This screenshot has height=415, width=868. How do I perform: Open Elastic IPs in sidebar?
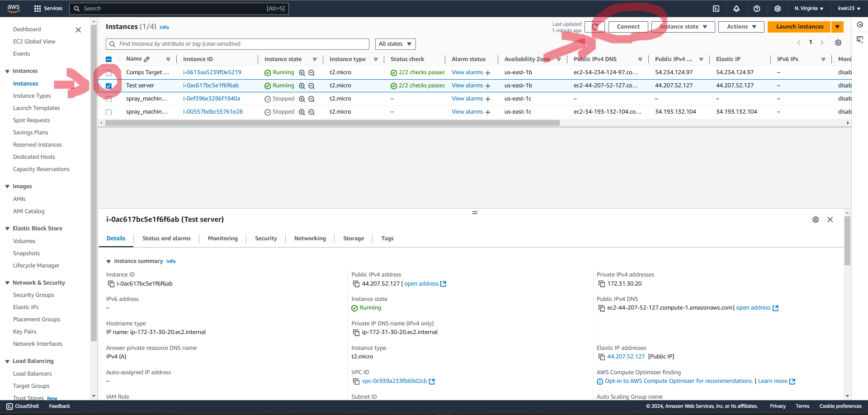(26, 307)
